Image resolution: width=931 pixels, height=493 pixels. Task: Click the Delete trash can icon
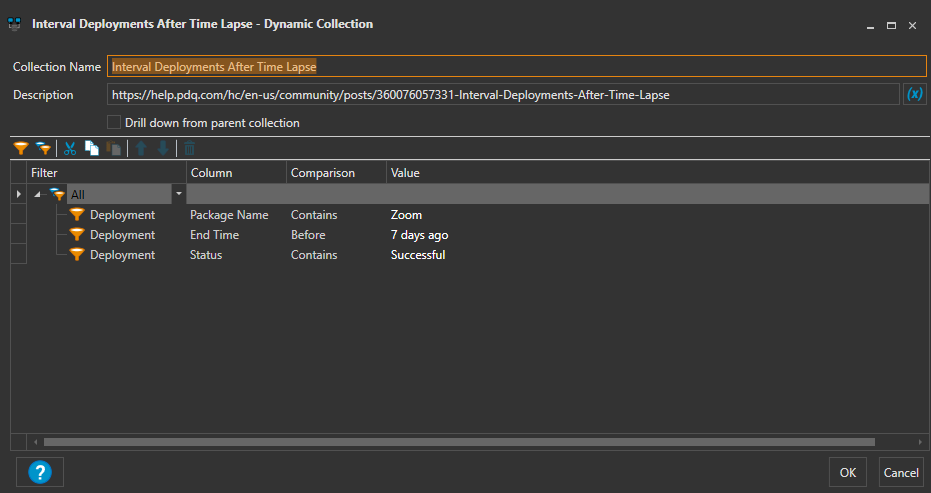189,148
